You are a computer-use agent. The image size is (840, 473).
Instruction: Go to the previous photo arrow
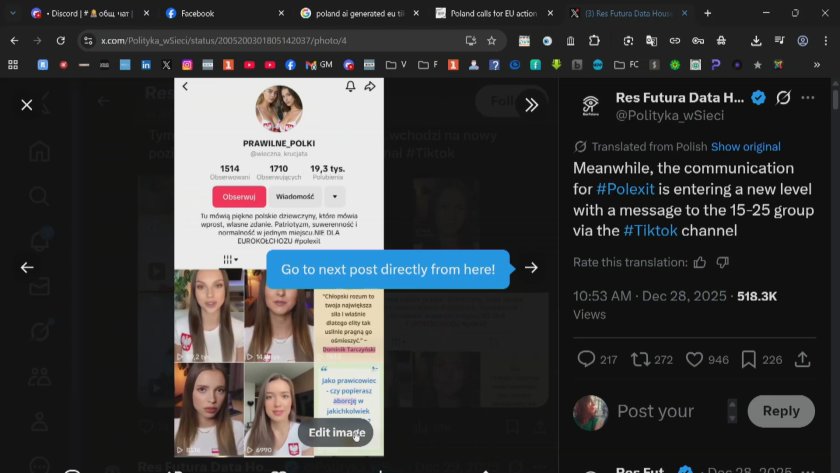pos(27,268)
